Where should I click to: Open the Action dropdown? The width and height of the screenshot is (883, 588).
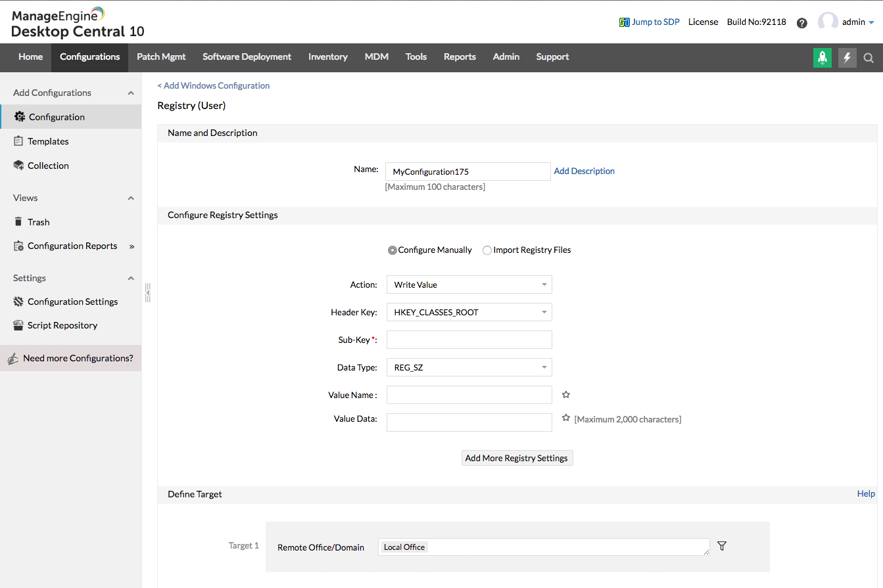(x=469, y=284)
